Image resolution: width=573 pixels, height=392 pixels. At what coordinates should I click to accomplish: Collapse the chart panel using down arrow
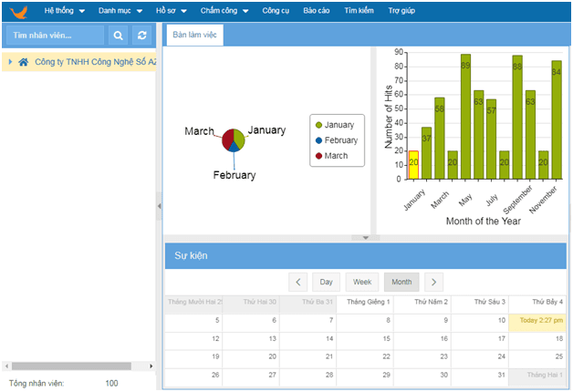pos(365,237)
